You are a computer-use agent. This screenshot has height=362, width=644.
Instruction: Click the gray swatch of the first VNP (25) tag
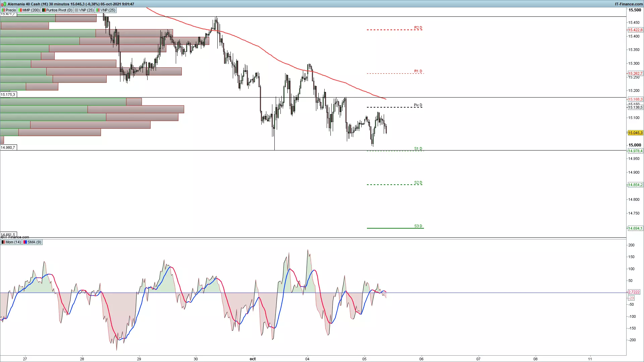point(76,10)
